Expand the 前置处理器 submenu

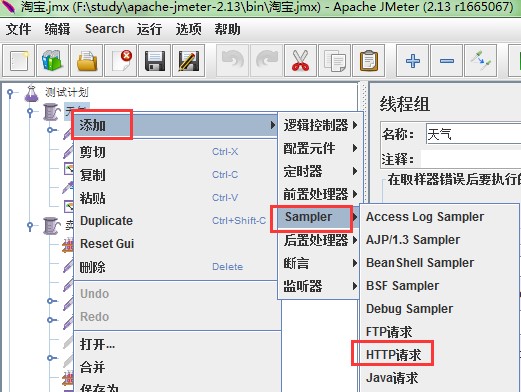tap(320, 194)
